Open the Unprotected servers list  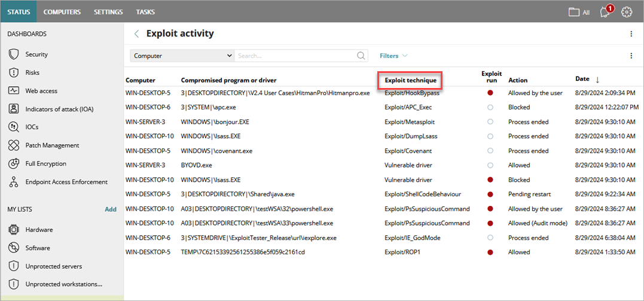(53, 266)
